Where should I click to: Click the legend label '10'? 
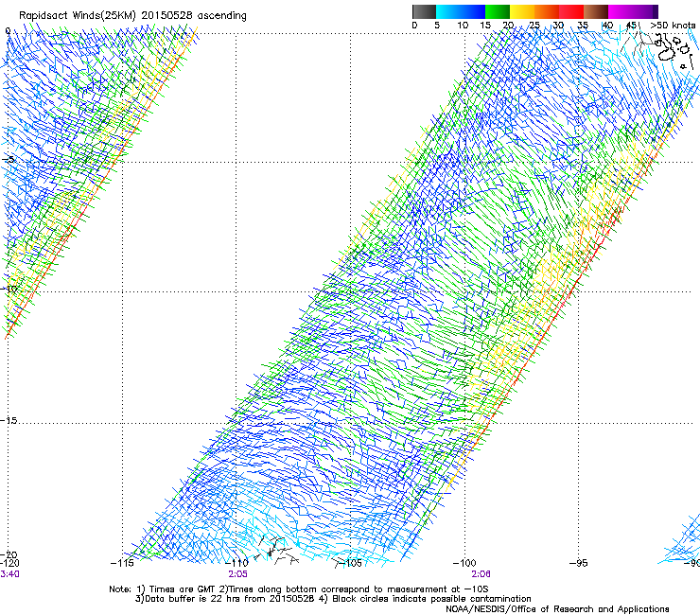click(463, 26)
